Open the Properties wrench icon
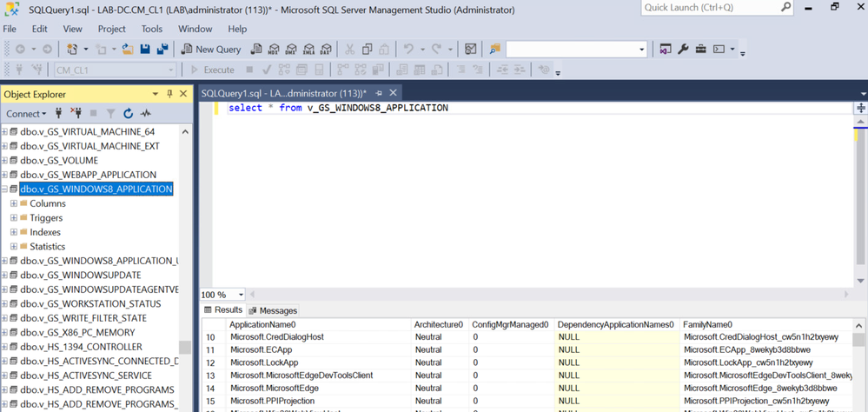This screenshot has width=868, height=412. pyautogui.click(x=683, y=50)
